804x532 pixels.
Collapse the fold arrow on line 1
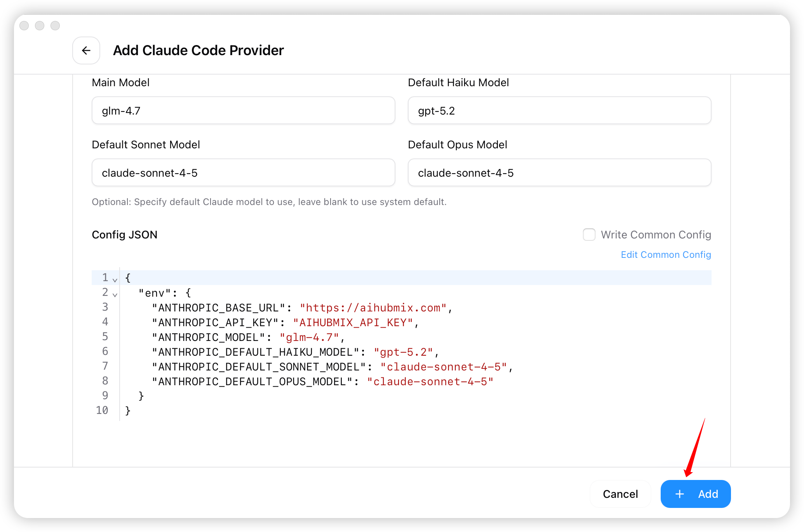[115, 280]
